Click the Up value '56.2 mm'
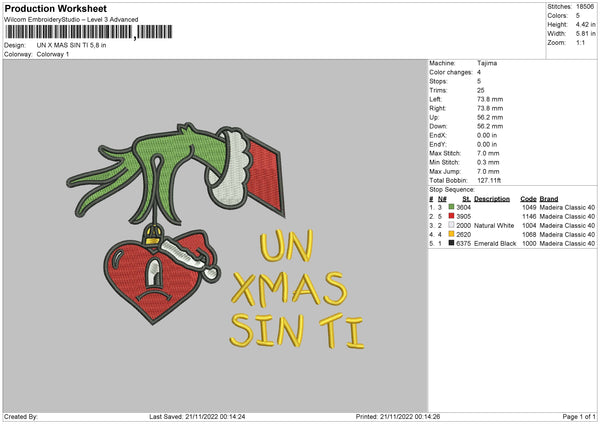600x424 pixels. pos(490,117)
